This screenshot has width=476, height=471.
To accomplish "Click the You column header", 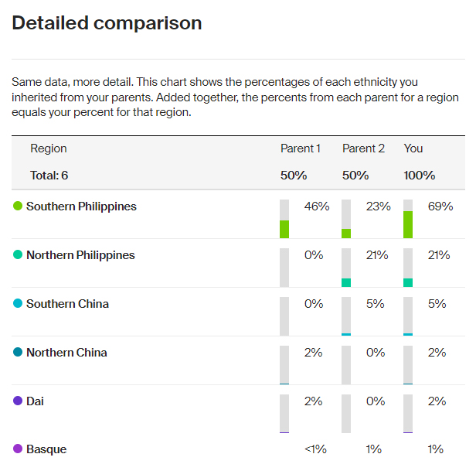I will (x=413, y=148).
